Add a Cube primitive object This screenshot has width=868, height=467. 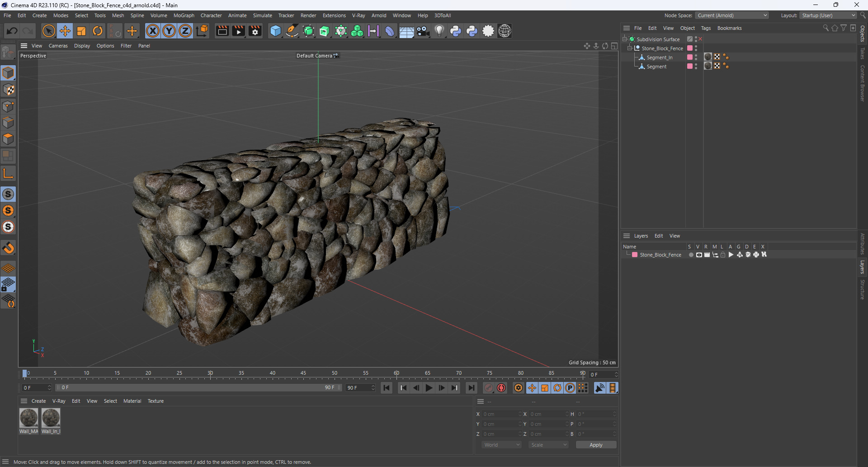[275, 31]
